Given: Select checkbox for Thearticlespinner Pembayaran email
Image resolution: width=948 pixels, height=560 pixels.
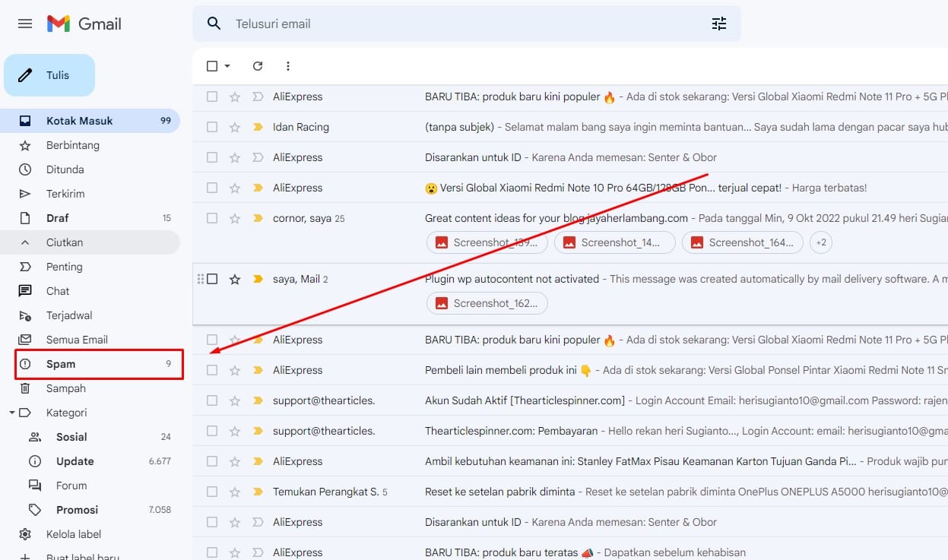Looking at the screenshot, I should click(x=212, y=431).
